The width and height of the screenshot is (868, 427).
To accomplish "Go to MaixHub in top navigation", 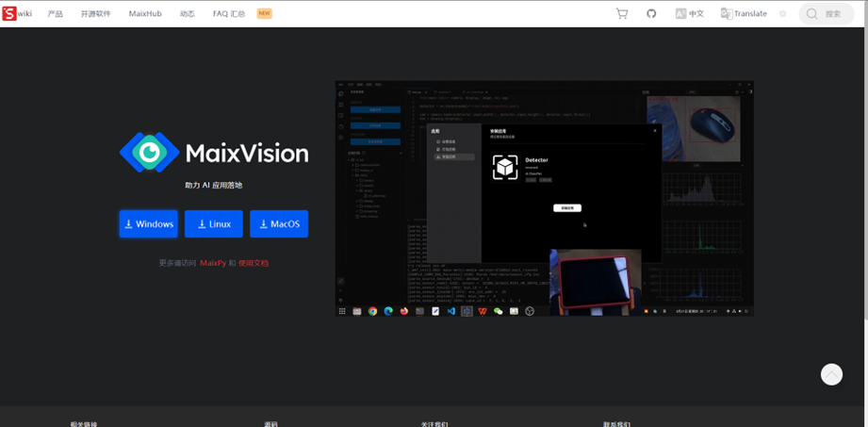I will click(x=145, y=14).
